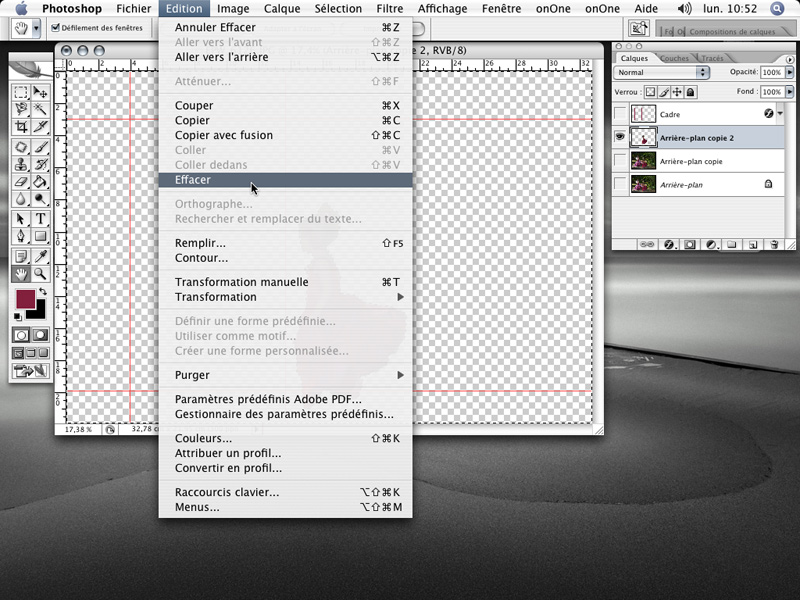Screen dimensions: 800x600
Task: Expand the Cadre layer effects arrow
Action: coord(780,113)
